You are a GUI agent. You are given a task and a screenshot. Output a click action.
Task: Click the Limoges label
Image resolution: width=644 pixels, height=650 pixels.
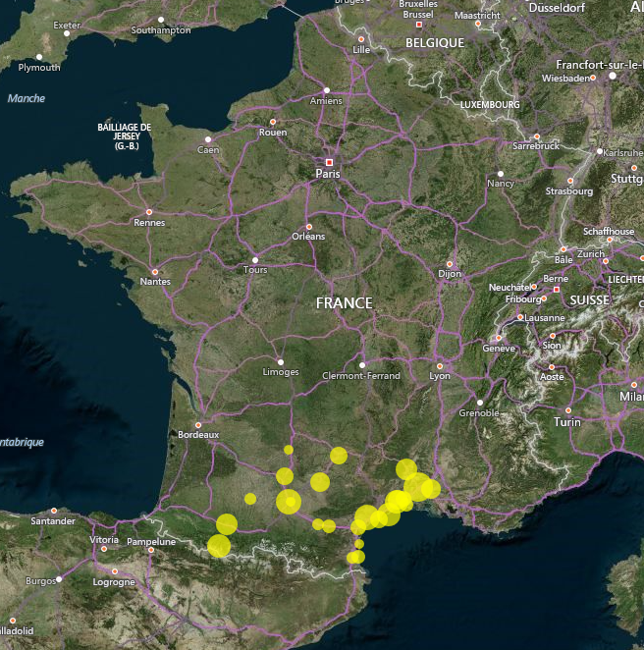(x=281, y=372)
